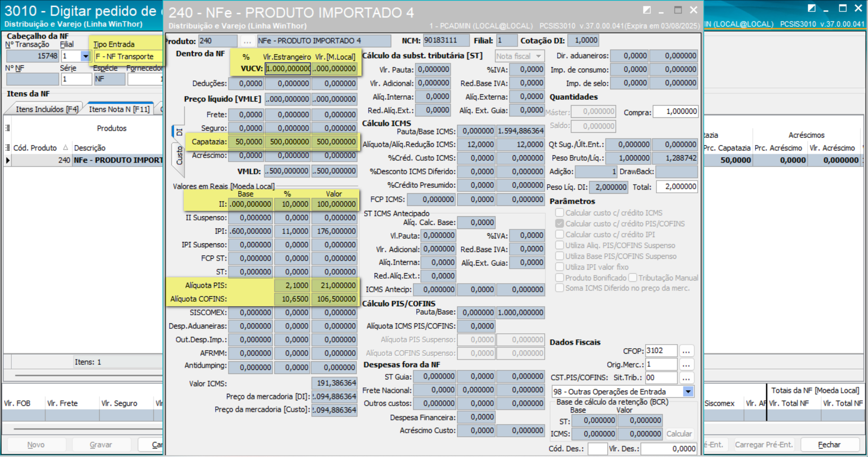Click Sit.Trib. field with 00
Image resolution: width=868 pixels, height=457 pixels.
[x=661, y=378]
